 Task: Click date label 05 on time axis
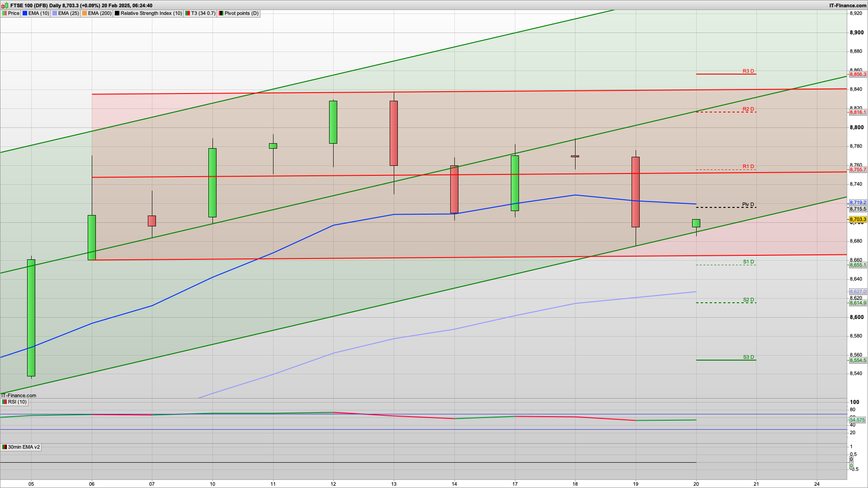pyautogui.click(x=31, y=483)
